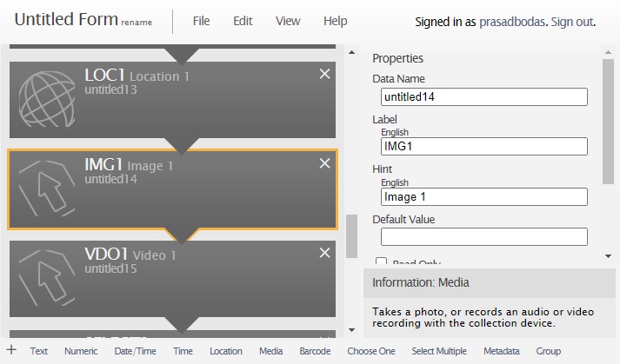620x364 pixels.
Task: Open the prasadbodas account link
Action: (x=512, y=22)
